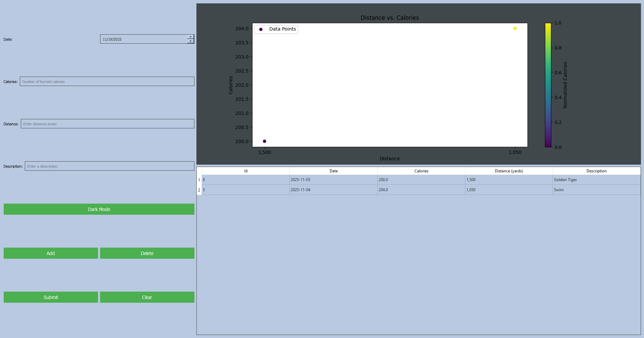
Task: Click into the Description input field
Action: pos(109,166)
